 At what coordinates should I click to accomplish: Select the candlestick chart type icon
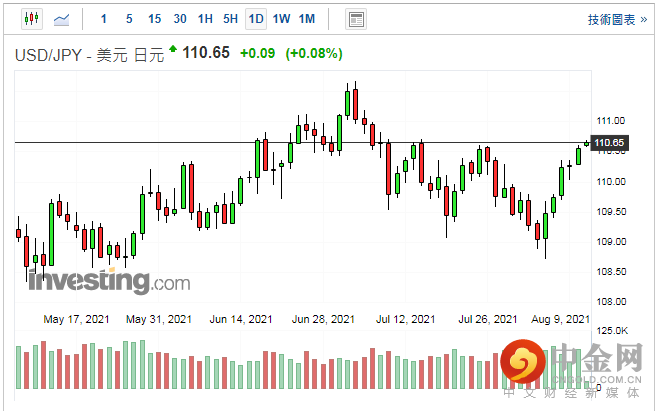(x=31, y=19)
